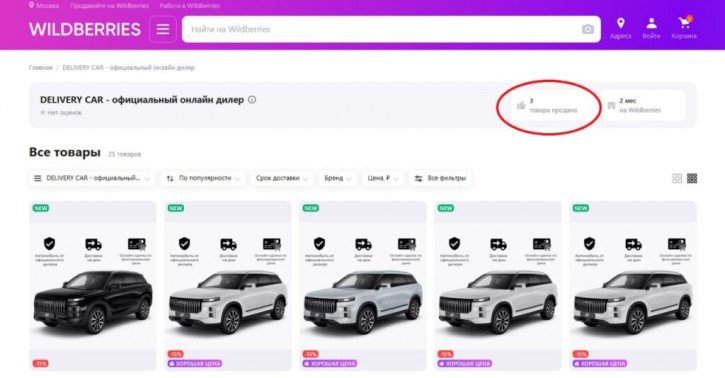Focus the Найти на Wildberries search field
725x378 pixels.
pyautogui.click(x=391, y=29)
